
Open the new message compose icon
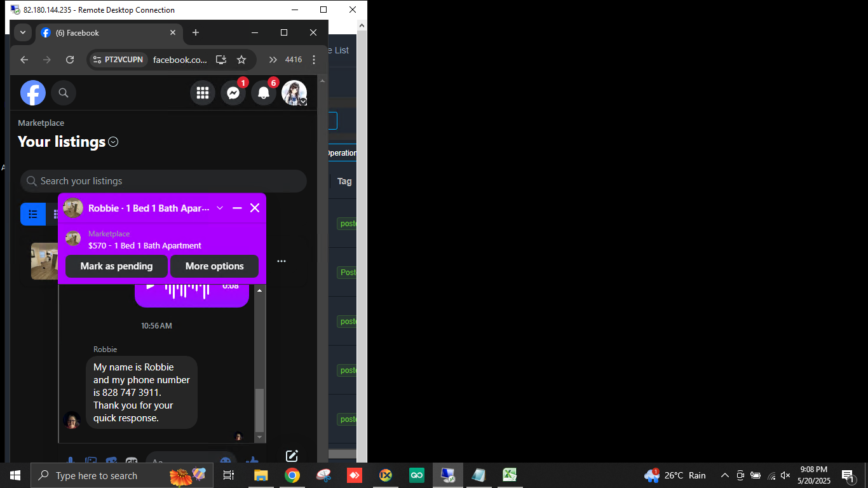pos(292,456)
